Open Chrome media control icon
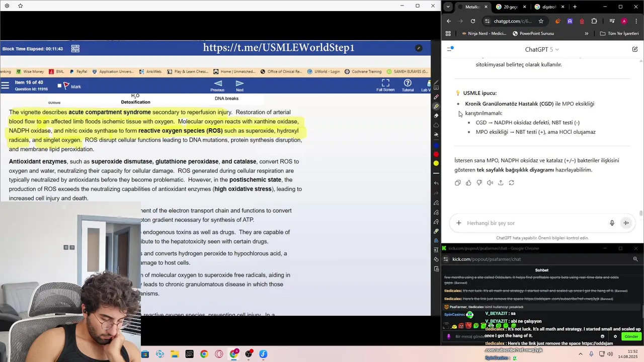The width and height of the screenshot is (644, 362). [x=612, y=21]
